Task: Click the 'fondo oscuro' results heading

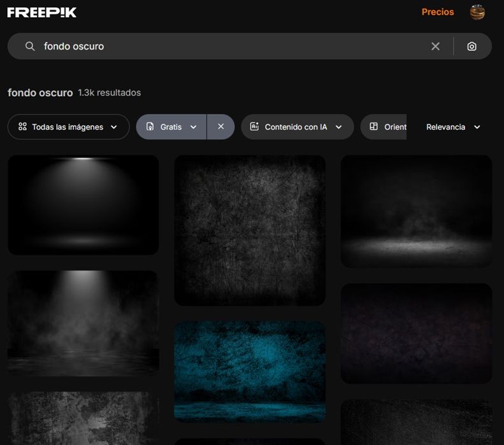Action: pyautogui.click(x=40, y=93)
